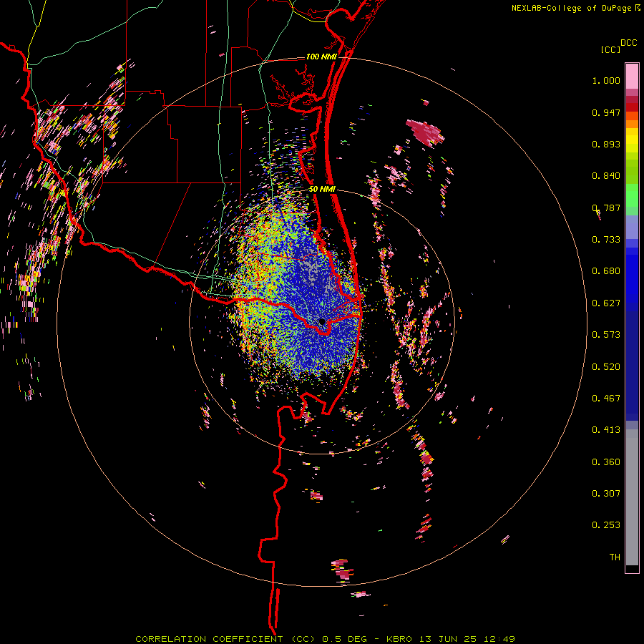Click the [CC] legend unit label
The image size is (644, 644).
click(x=610, y=49)
